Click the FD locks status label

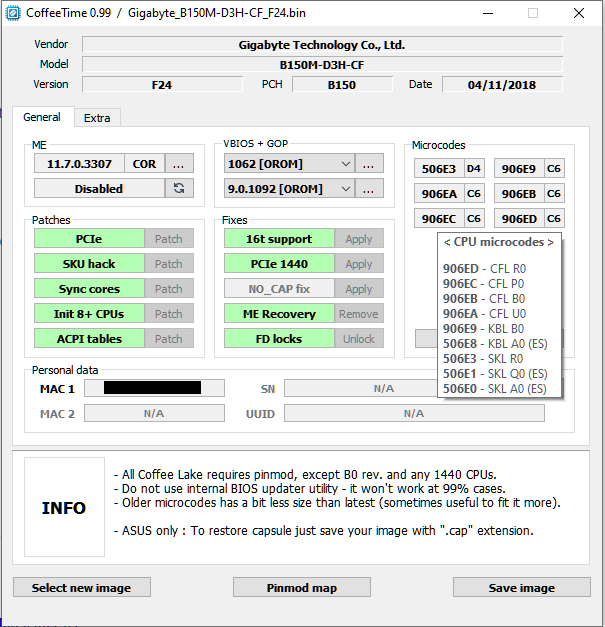coord(279,338)
